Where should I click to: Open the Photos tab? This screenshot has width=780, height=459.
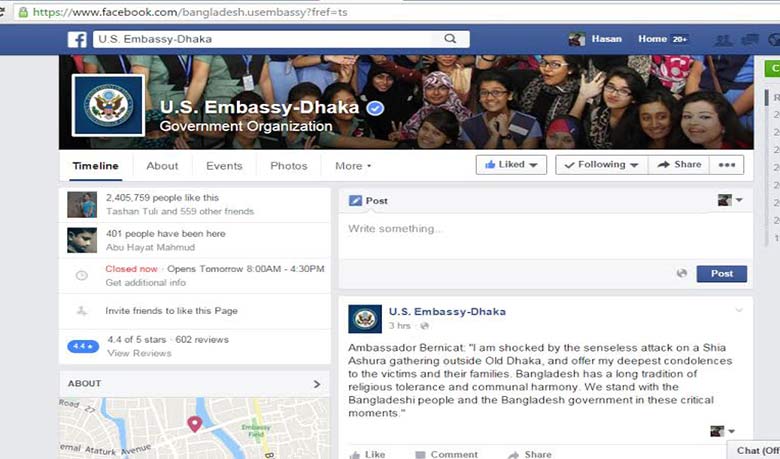coord(289,166)
